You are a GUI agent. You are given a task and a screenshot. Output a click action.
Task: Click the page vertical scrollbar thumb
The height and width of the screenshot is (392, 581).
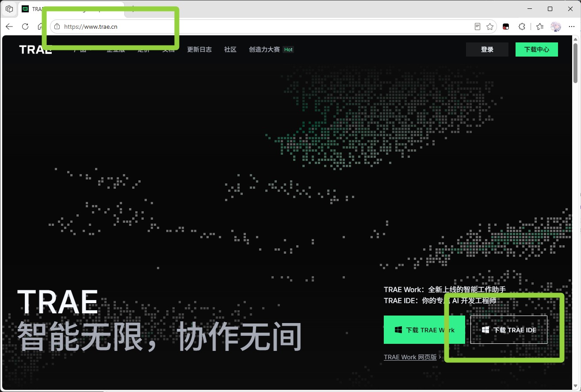(x=576, y=63)
